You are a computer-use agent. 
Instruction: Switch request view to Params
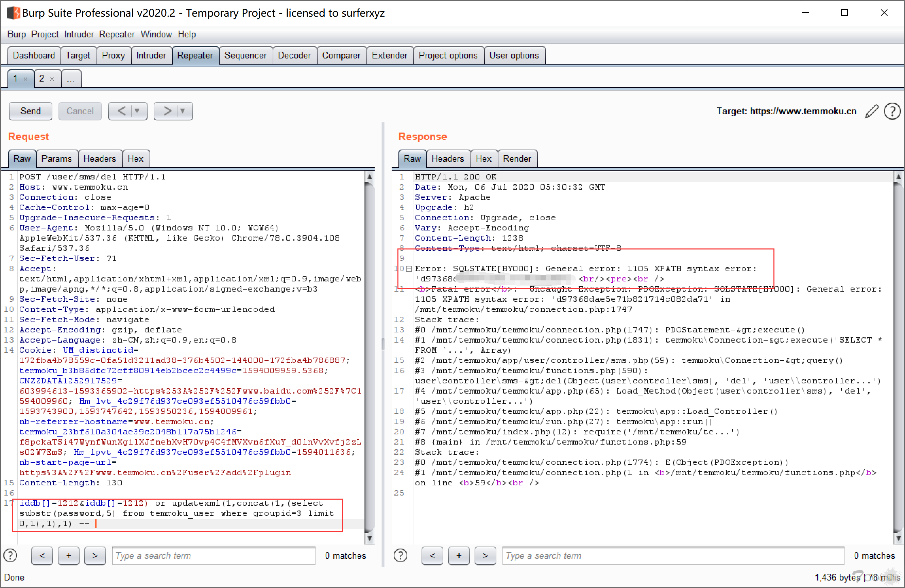point(57,159)
